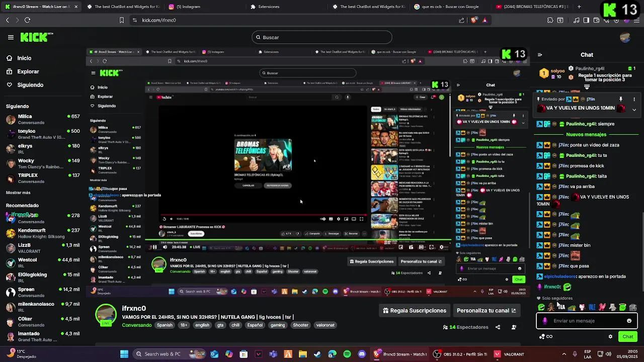The image size is (644, 362).
Task: Click the large Kick logo beside the hamburger menu
Action: pos(37,37)
